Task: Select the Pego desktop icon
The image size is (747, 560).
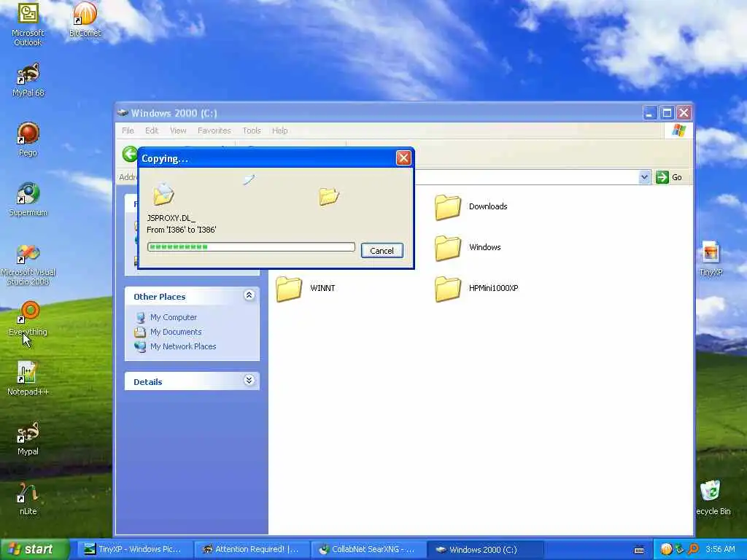Action: point(28,139)
